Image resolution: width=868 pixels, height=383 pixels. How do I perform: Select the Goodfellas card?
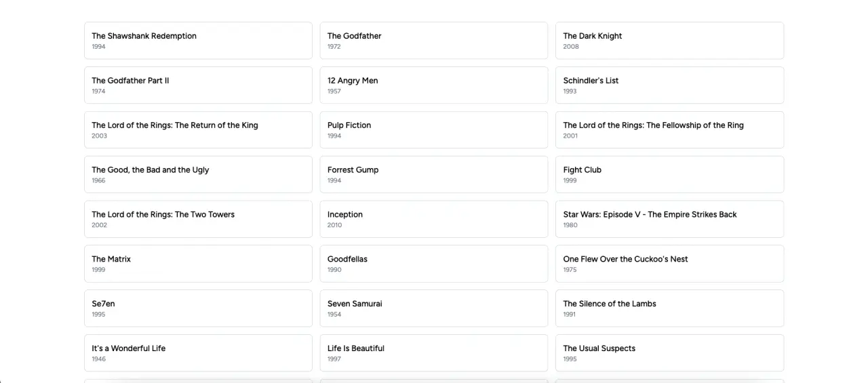click(433, 264)
